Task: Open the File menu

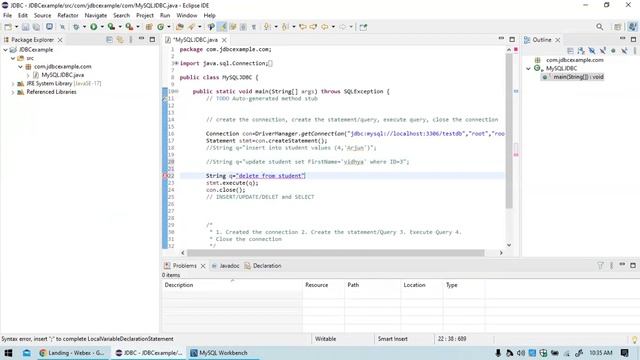Action: coord(7,15)
